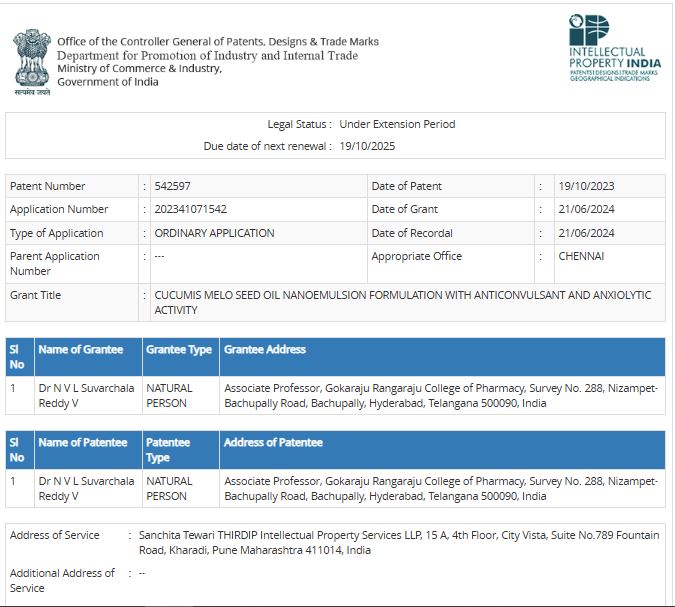
Task: Click the Cucumis Melo grant title text
Action: [x=402, y=302]
